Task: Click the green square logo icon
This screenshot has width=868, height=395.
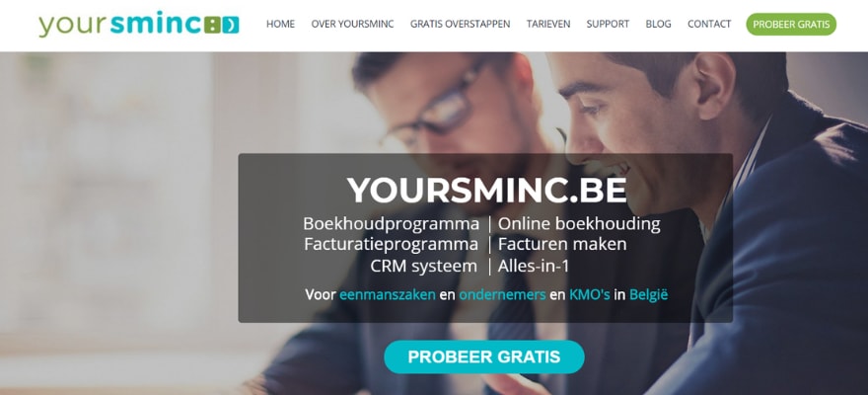Action: click(x=213, y=25)
